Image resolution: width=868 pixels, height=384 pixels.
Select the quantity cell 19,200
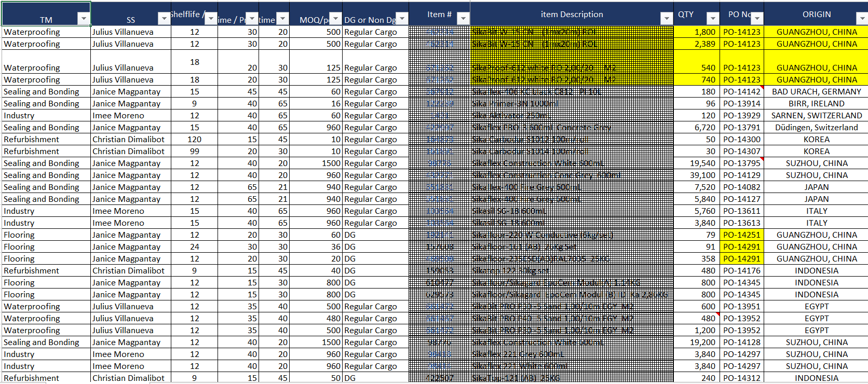coord(697,342)
